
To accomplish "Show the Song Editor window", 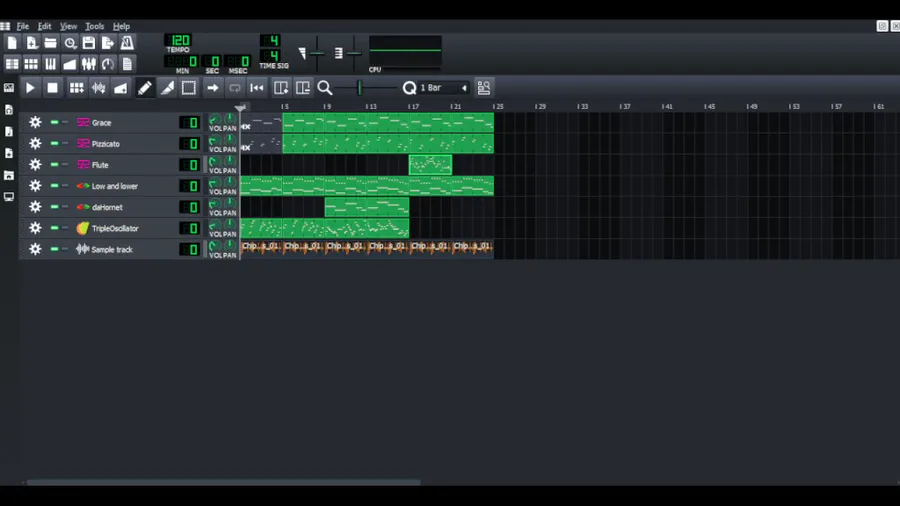I will point(12,64).
